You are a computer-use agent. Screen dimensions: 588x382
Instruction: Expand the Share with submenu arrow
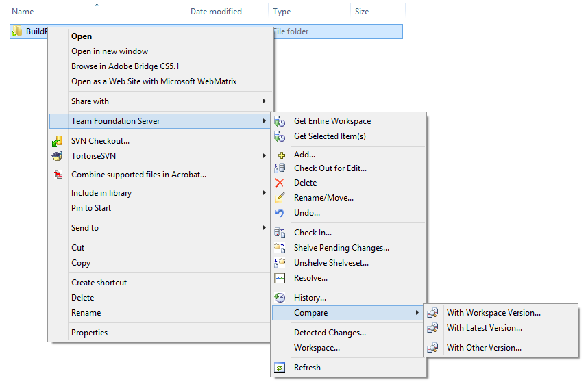(x=265, y=101)
